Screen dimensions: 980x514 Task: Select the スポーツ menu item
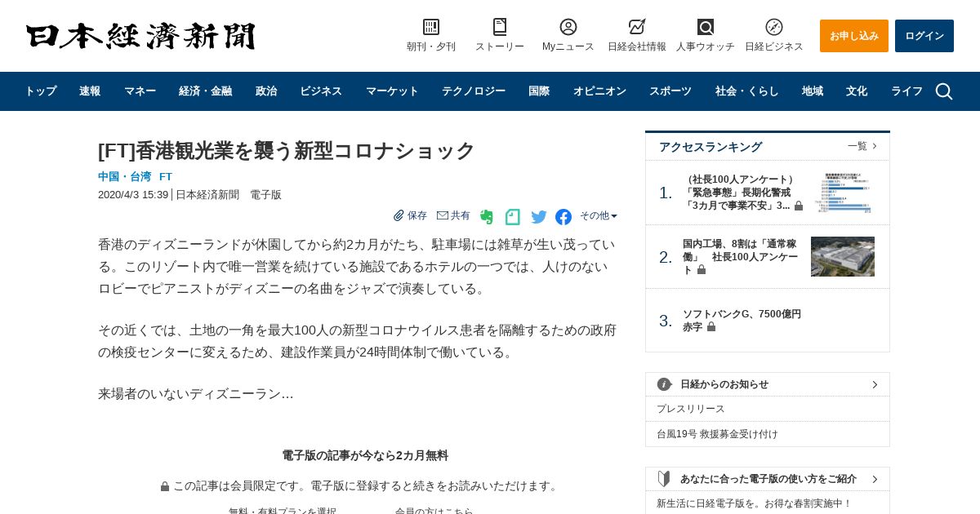pyautogui.click(x=670, y=91)
